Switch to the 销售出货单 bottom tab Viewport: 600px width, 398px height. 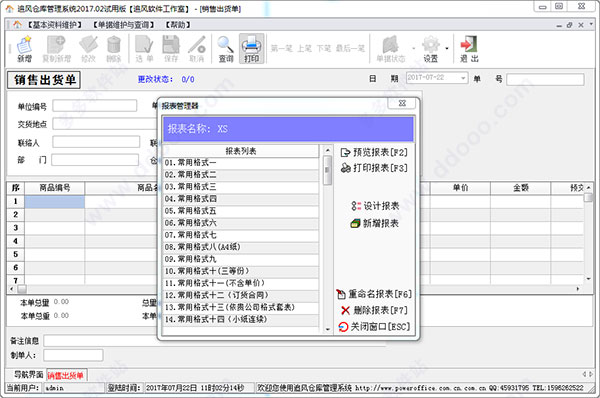tap(66, 375)
